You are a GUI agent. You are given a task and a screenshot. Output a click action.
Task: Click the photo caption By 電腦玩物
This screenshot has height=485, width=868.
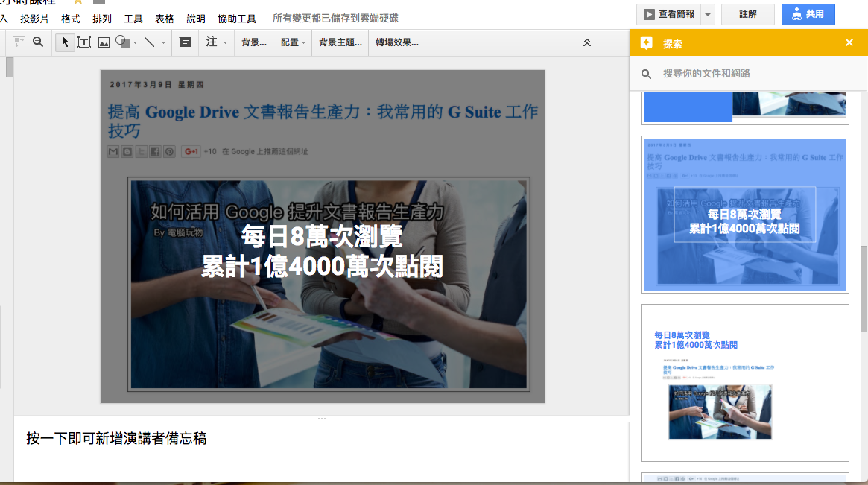tap(178, 232)
